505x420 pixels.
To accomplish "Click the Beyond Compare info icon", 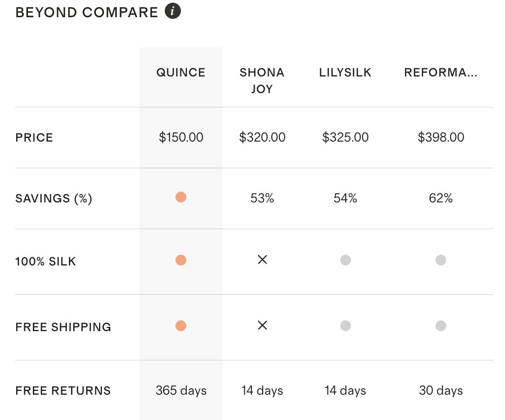I will click(x=172, y=11).
